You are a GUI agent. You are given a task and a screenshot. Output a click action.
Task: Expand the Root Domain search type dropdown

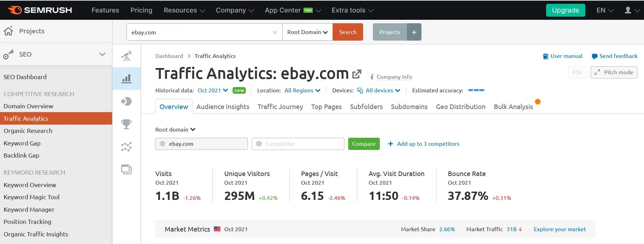click(x=307, y=32)
